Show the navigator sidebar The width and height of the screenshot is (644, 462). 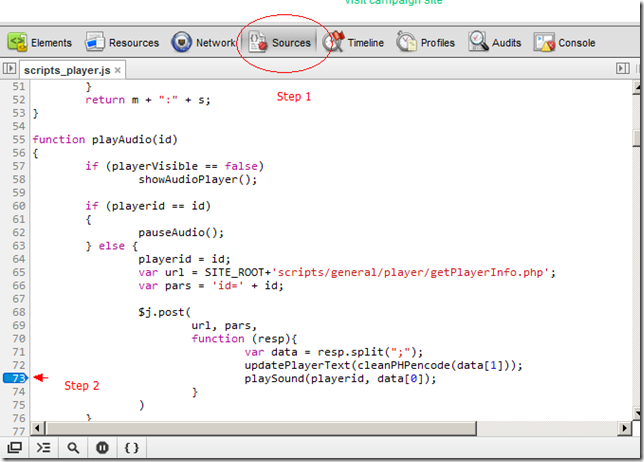click(9, 68)
